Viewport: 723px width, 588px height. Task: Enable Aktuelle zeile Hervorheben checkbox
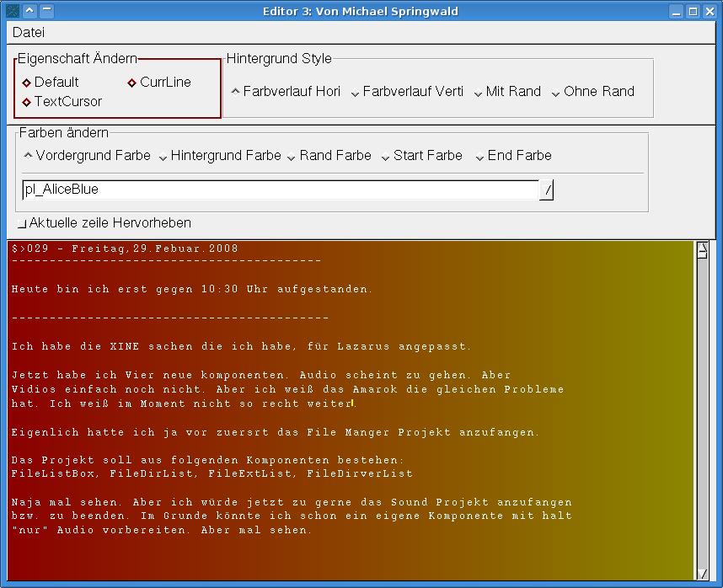click(x=22, y=224)
